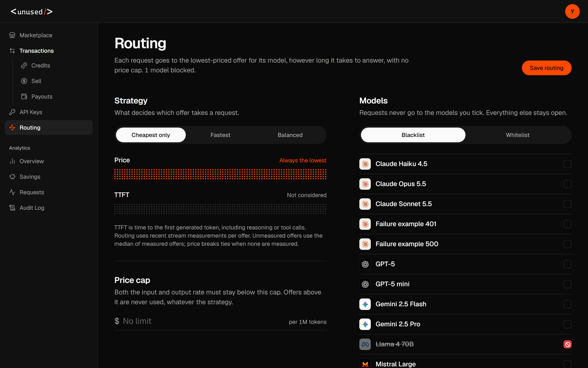Viewport: 588px width, 368px height.
Task: Select the Sell dollar icon
Action: tap(24, 81)
